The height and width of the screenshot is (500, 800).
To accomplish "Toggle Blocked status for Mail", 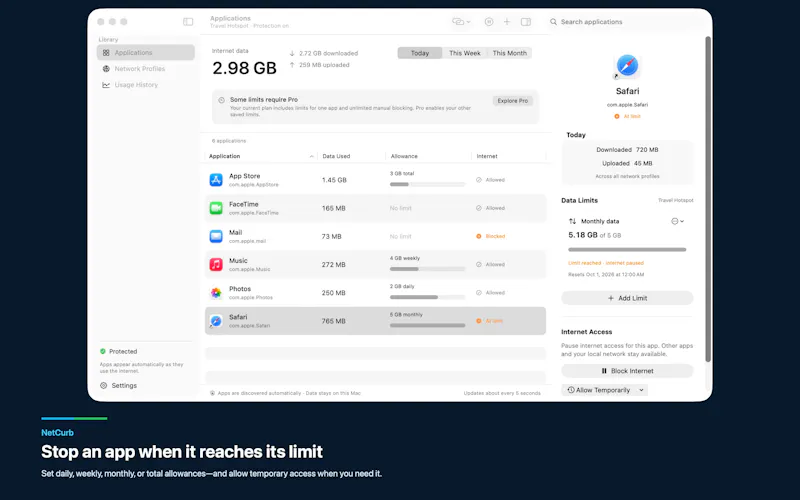I will click(490, 236).
